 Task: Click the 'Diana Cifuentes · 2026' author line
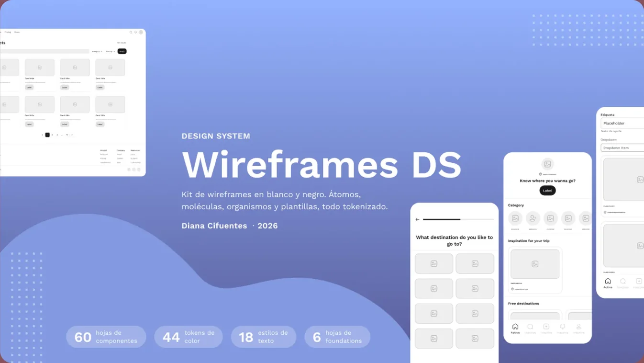pyautogui.click(x=230, y=226)
